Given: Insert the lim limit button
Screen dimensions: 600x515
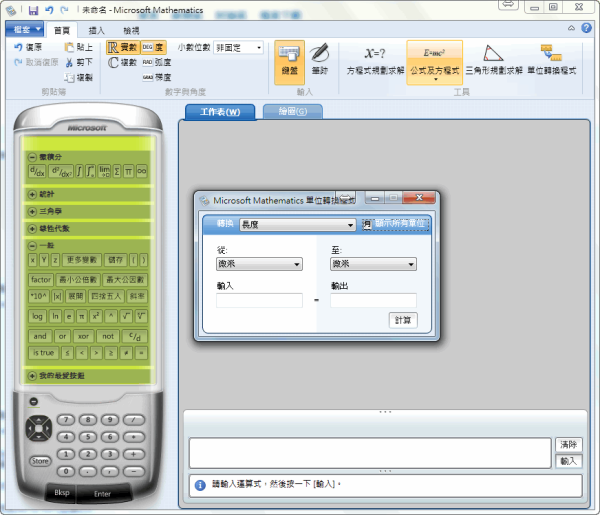Looking at the screenshot, I should [104, 171].
